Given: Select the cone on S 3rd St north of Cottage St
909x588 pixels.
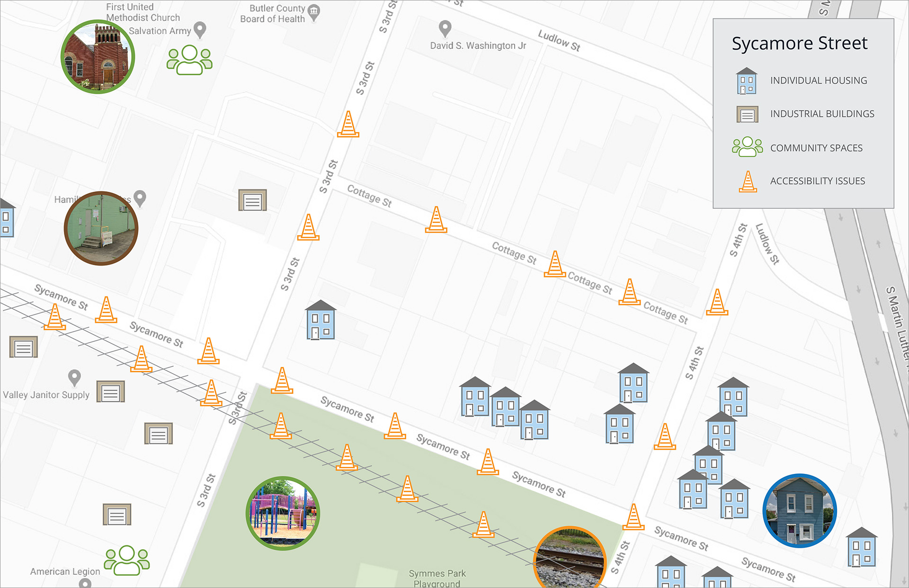Looking at the screenshot, I should (348, 124).
